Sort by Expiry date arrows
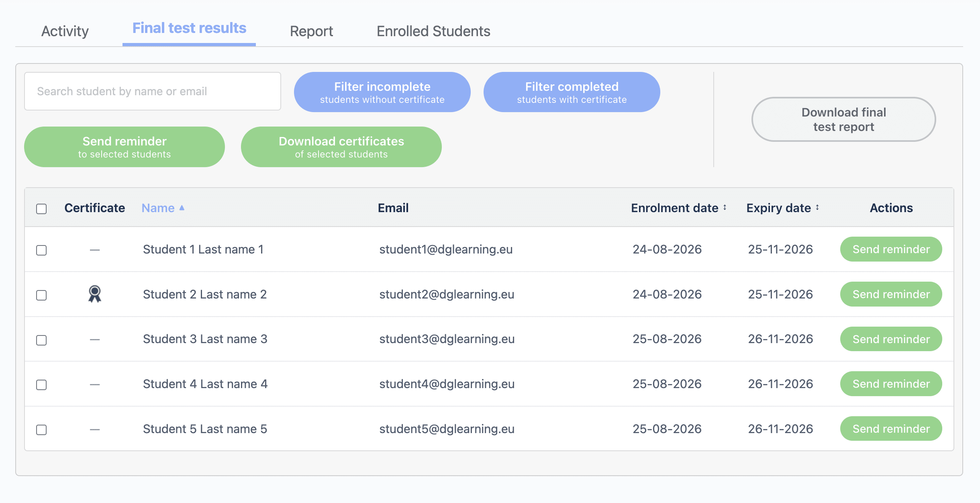 click(817, 208)
